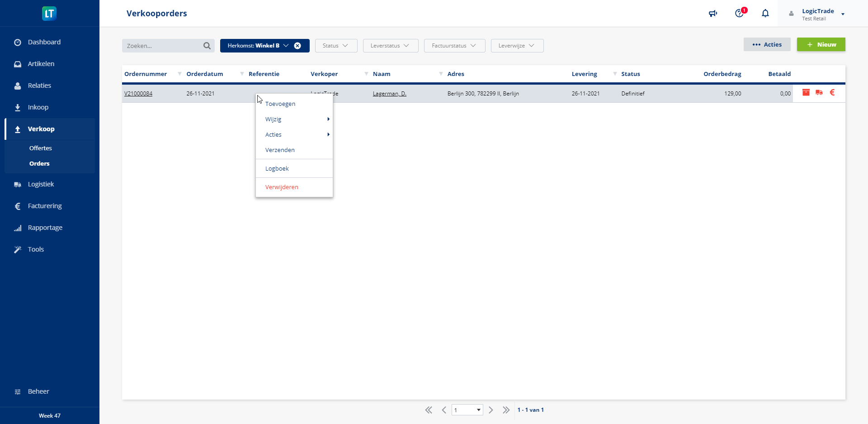Image resolution: width=868 pixels, height=424 pixels.
Task: Click into the Zoeken search field
Action: 163,46
